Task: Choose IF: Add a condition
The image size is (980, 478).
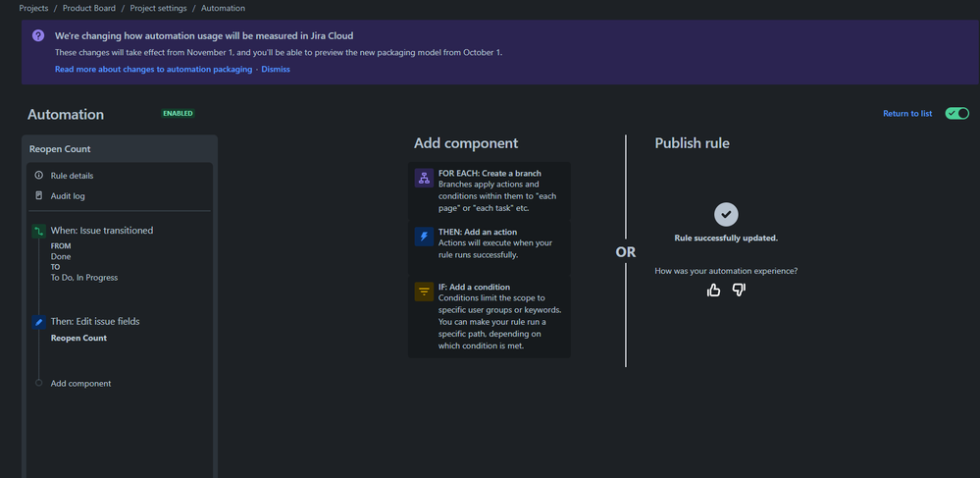Action: click(490, 316)
